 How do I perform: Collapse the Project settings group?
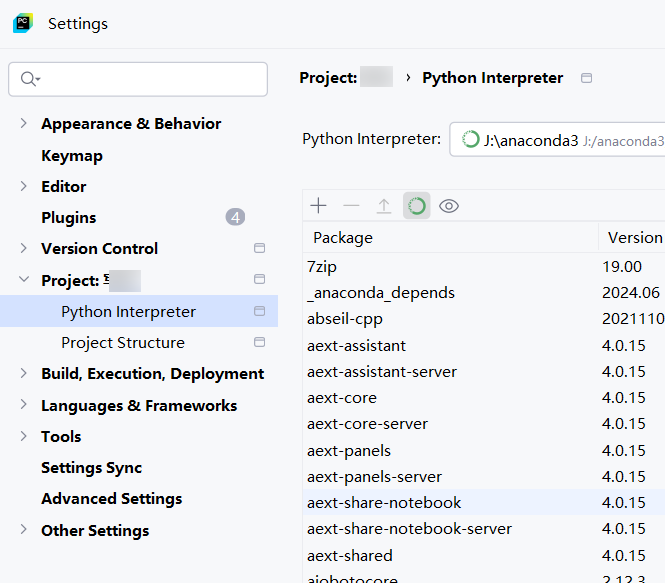pyautogui.click(x=24, y=279)
